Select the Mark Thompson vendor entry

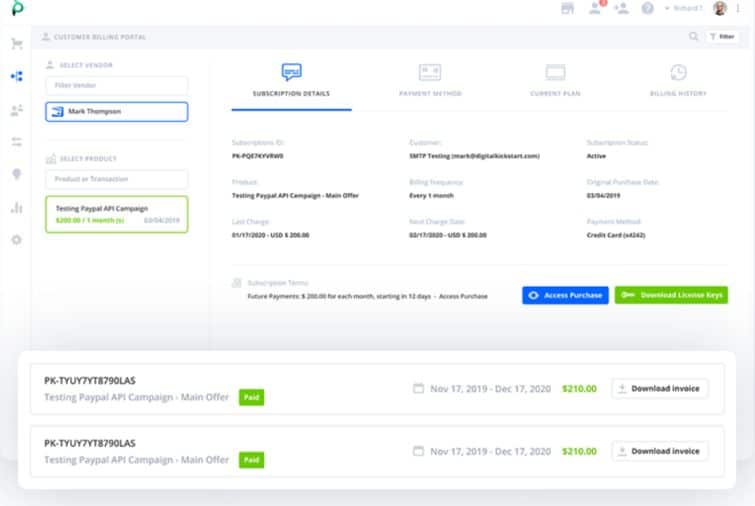116,112
